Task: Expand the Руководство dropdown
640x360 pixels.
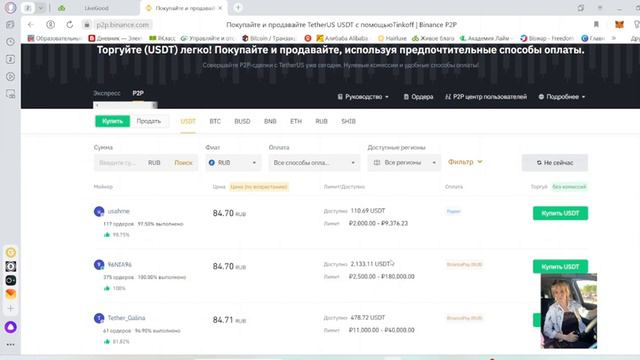Action: pyautogui.click(x=363, y=97)
